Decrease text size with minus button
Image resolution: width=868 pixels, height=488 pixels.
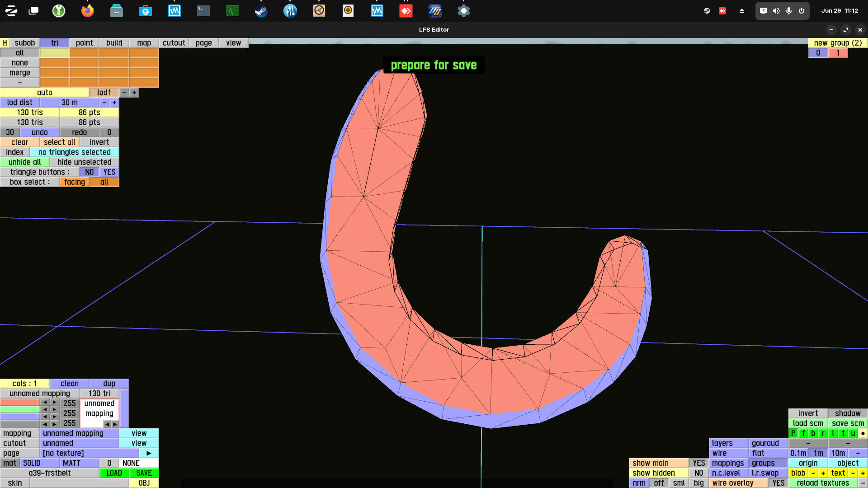click(x=853, y=473)
